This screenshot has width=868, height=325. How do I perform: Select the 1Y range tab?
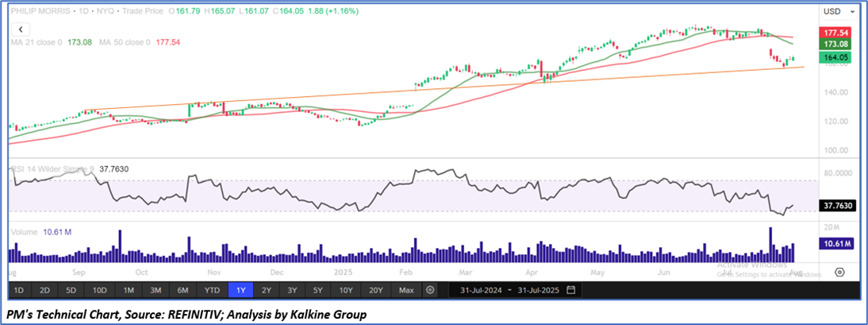coord(241,290)
